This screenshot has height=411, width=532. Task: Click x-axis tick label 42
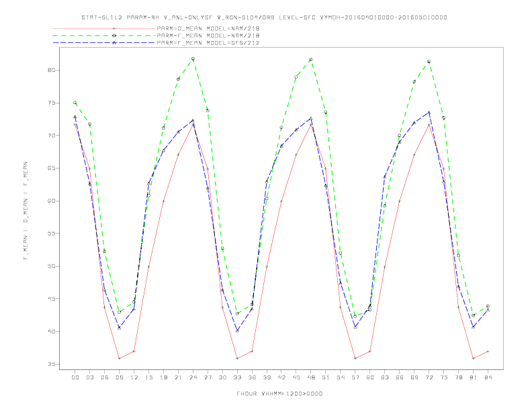[281, 377]
